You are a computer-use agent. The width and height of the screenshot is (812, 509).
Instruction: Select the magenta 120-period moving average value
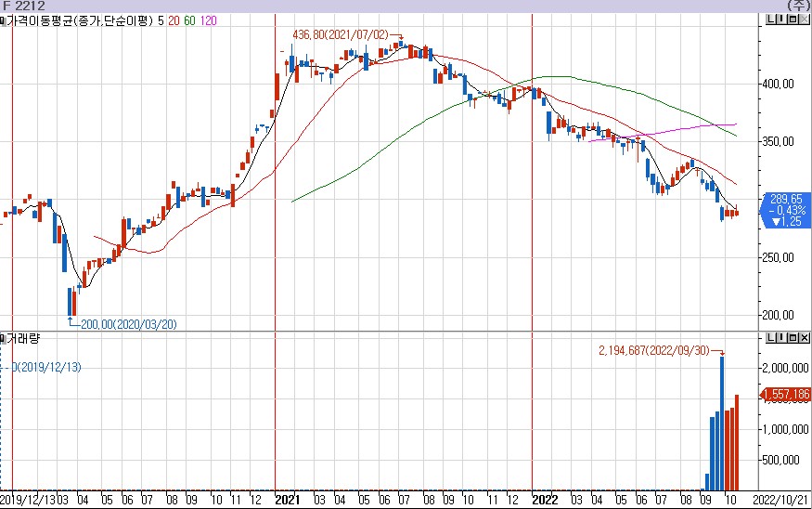[208, 20]
